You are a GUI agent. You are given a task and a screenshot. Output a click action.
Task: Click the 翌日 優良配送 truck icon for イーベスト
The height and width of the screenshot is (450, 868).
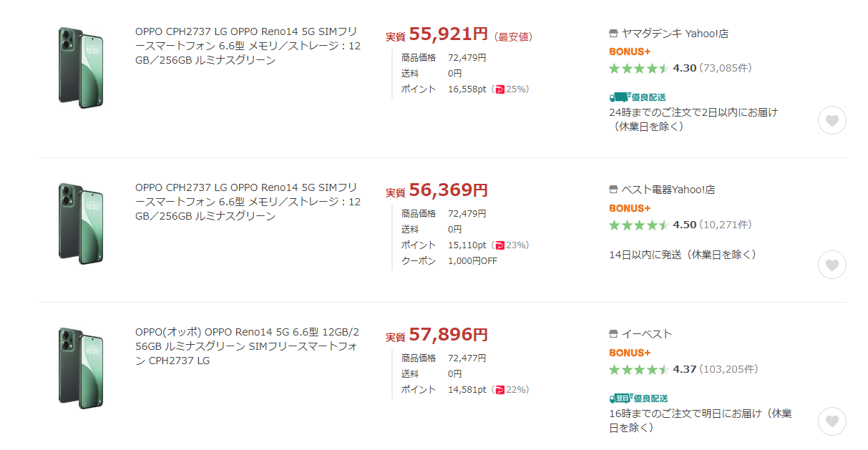coord(619,398)
